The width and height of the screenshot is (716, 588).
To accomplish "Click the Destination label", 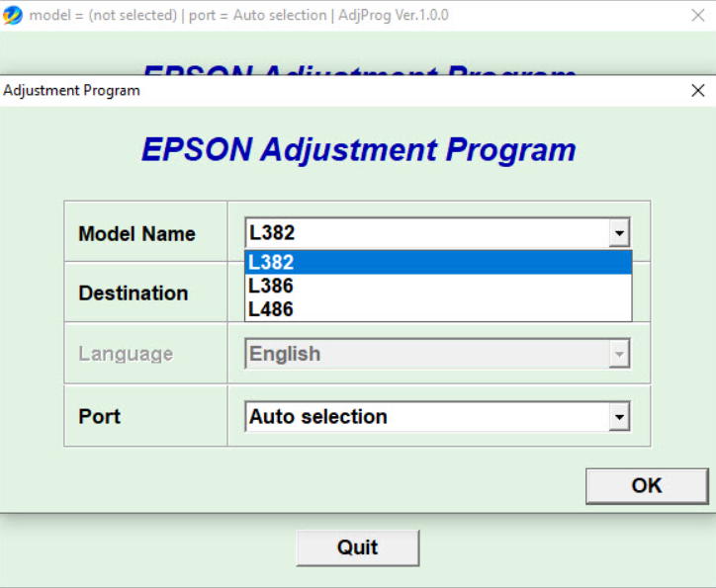I will (x=133, y=294).
